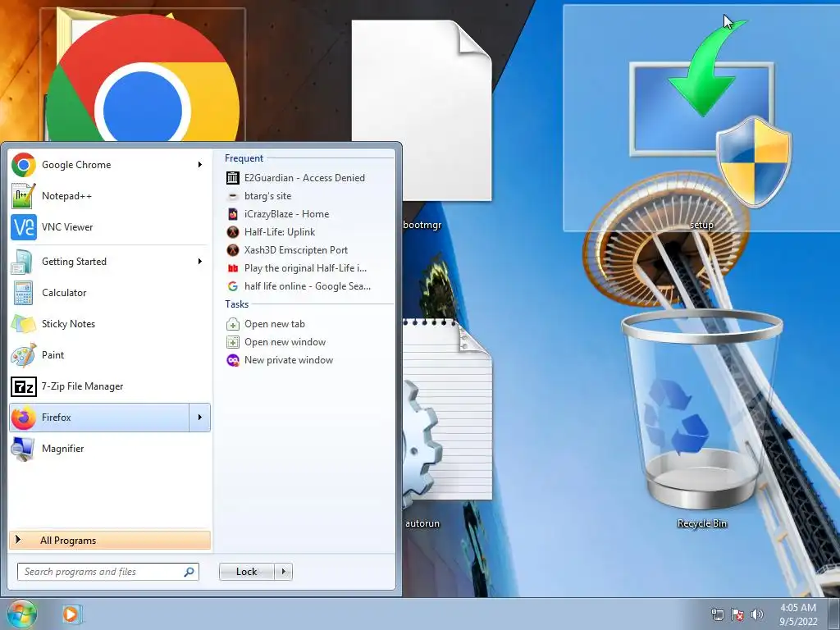Select the setup desktop icon
Image resolution: width=840 pixels, height=630 pixels.
point(701,118)
